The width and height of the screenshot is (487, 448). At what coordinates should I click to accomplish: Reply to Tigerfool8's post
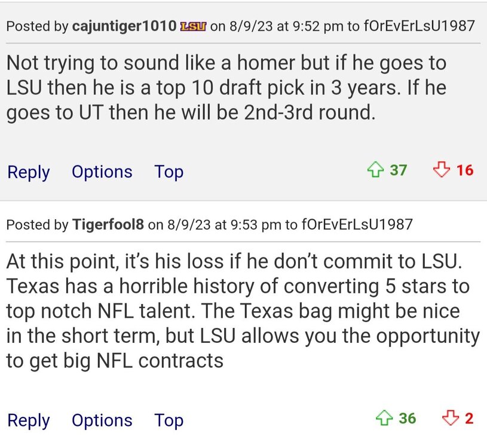click(28, 420)
